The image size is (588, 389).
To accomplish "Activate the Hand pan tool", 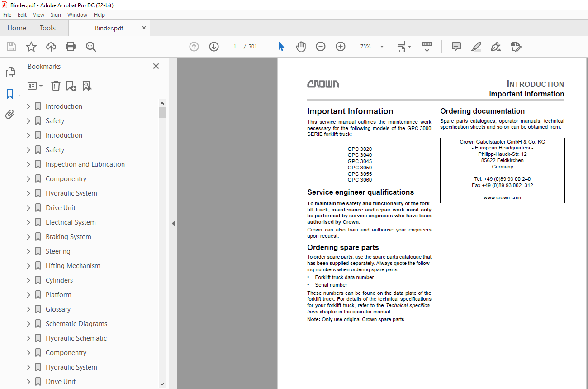I will tap(301, 47).
